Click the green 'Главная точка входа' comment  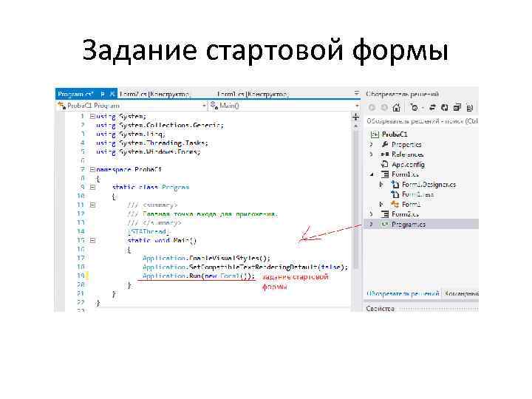click(210, 214)
